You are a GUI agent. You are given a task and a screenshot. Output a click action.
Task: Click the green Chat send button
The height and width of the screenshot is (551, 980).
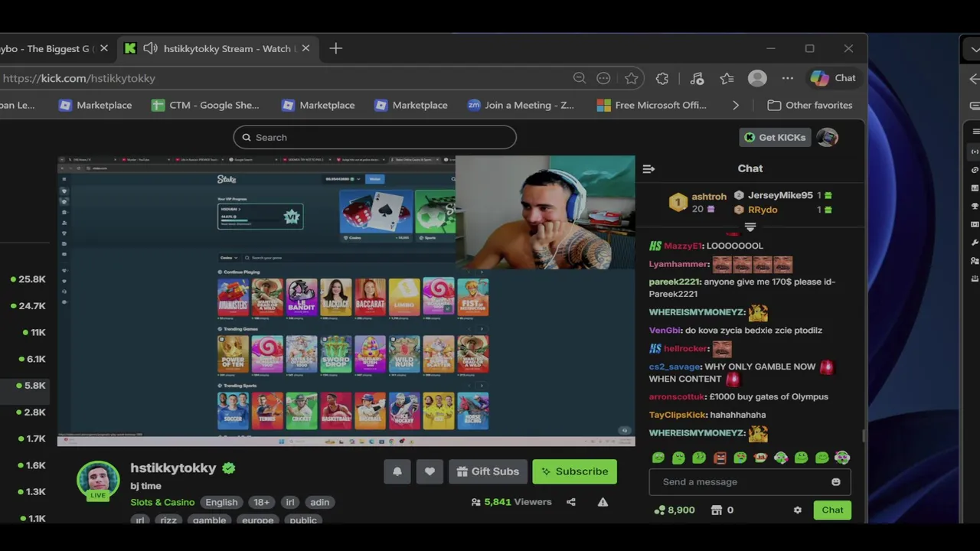point(832,510)
